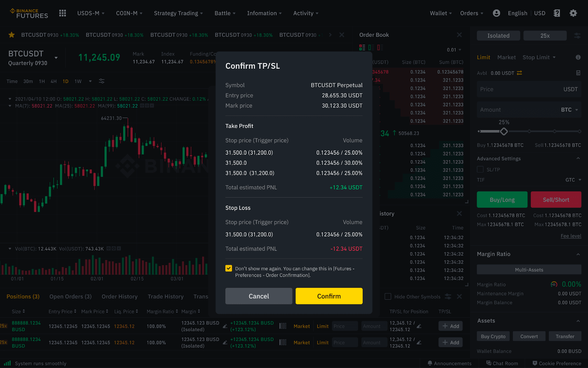588x368 pixels.
Task: Open the calculator icon
Action: point(578,73)
